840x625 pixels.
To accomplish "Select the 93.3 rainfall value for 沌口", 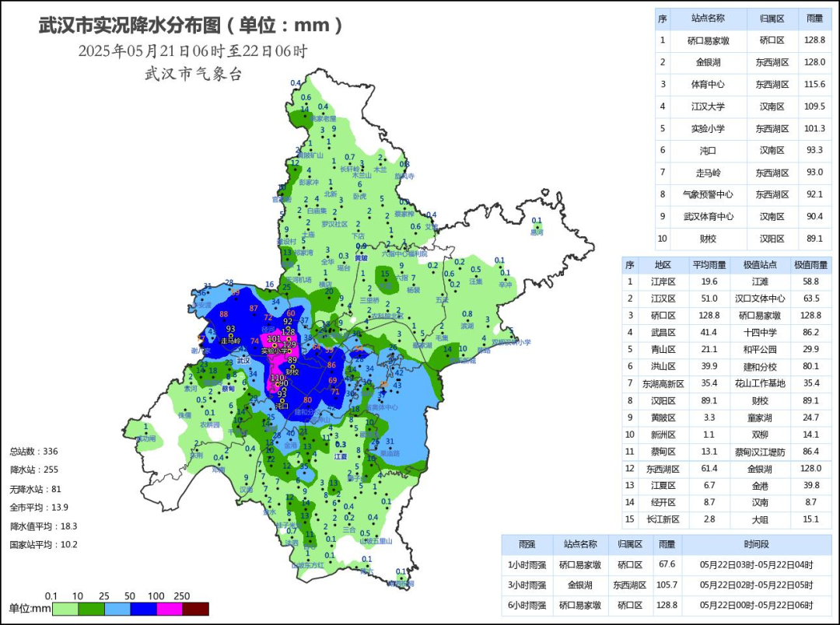I will 814,151.
